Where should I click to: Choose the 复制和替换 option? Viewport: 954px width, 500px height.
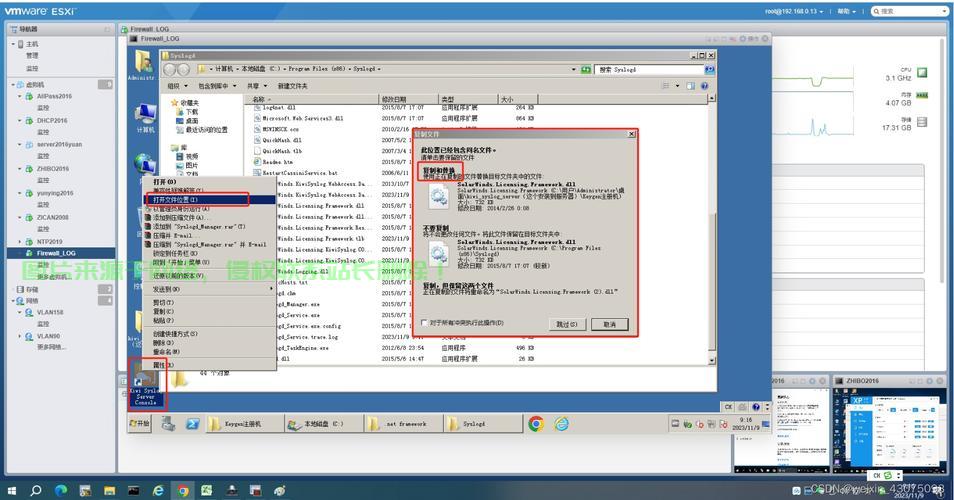point(439,170)
